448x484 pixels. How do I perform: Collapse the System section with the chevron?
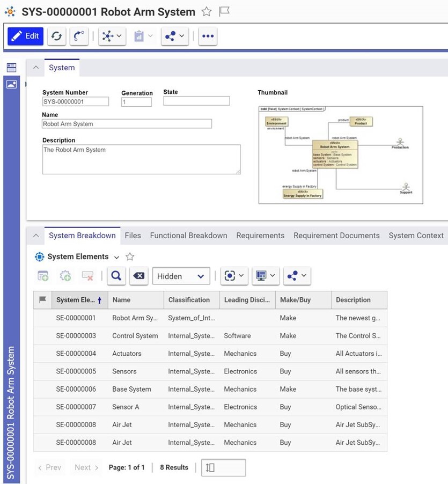(36, 68)
